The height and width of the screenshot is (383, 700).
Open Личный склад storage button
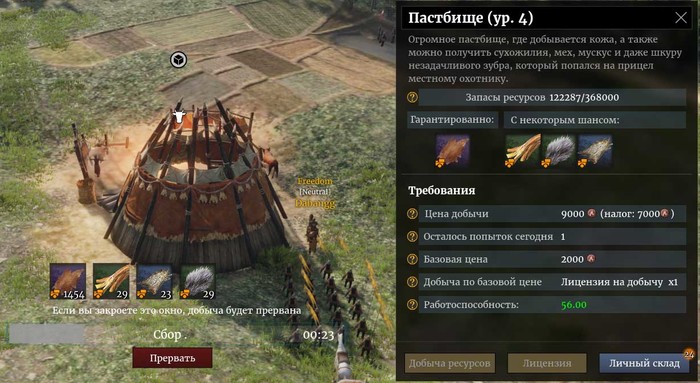(x=644, y=363)
